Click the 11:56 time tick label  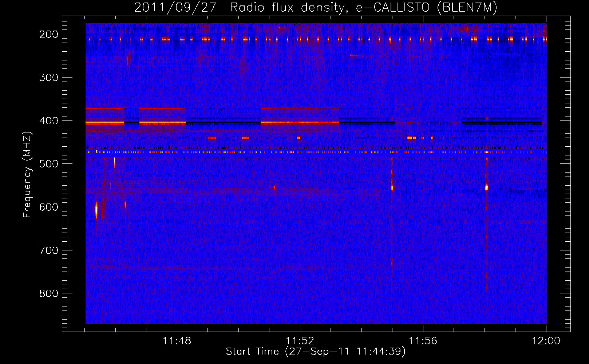coord(423,341)
